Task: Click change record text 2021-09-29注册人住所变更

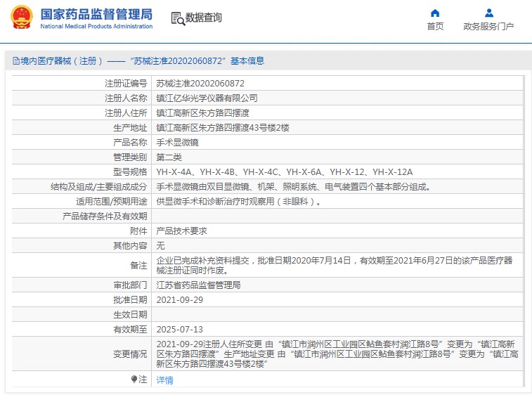Action: [337, 354]
